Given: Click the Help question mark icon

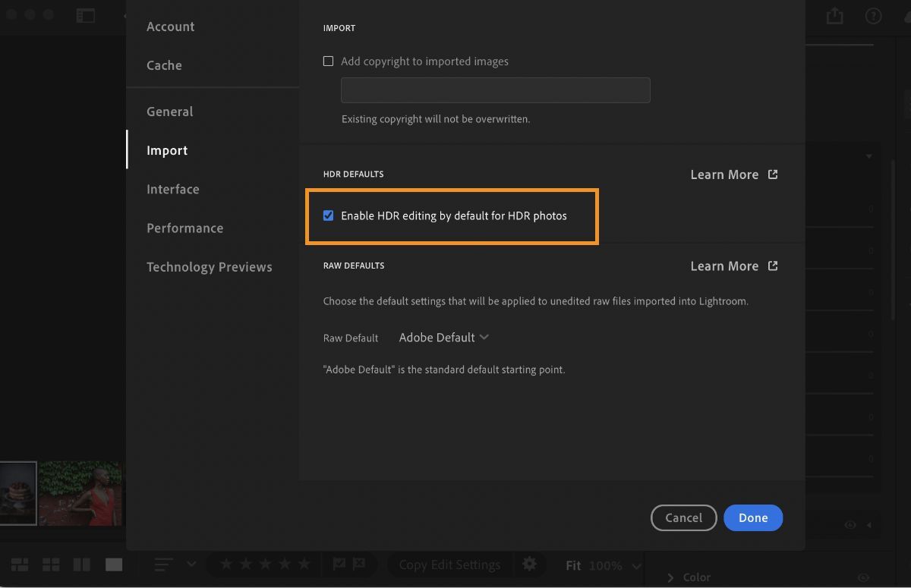Looking at the screenshot, I should tap(873, 15).
